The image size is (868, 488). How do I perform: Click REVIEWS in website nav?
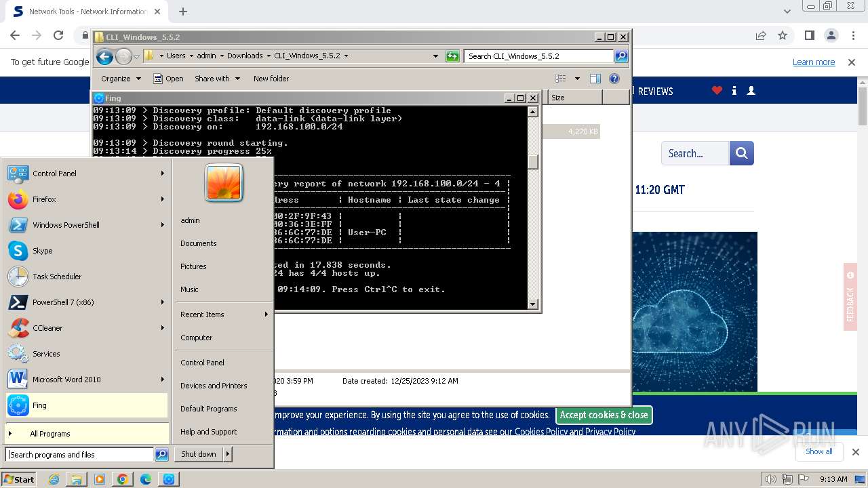pyautogui.click(x=655, y=91)
